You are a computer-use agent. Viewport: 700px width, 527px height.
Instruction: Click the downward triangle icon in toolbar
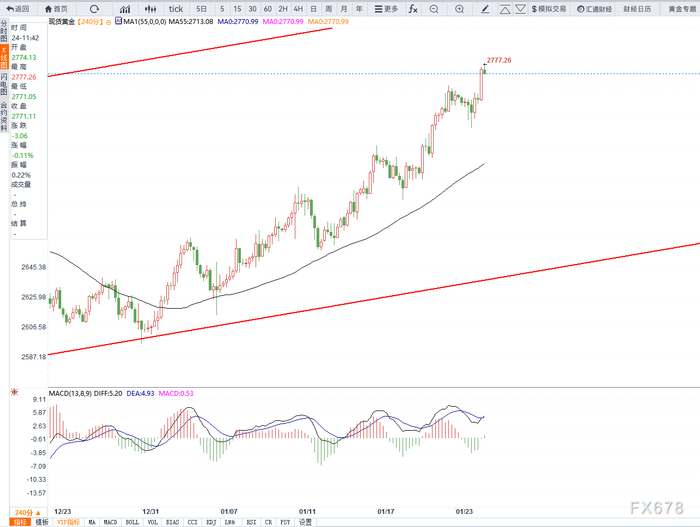520,8
